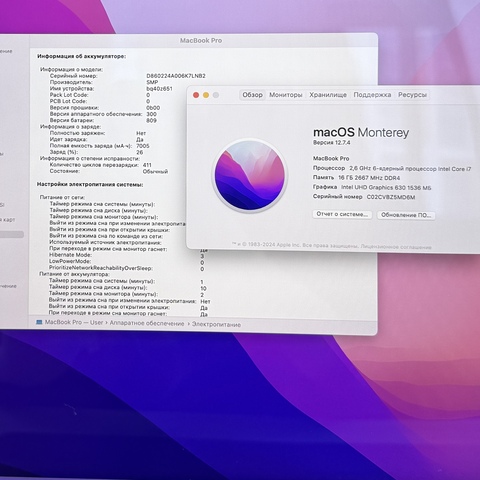Click the macOS Monterey logo image
The width and height of the screenshot is (480, 480).
click(x=250, y=176)
